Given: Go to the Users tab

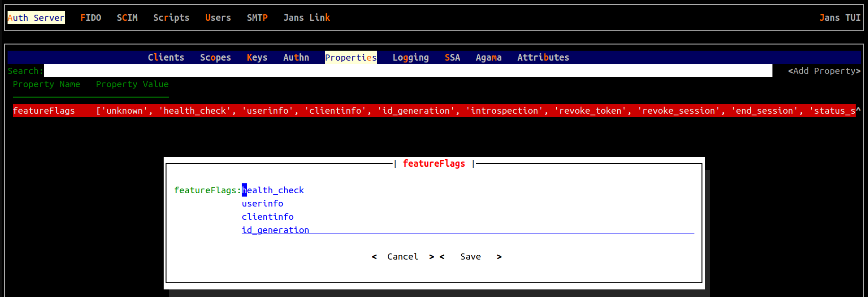Looking at the screenshot, I should click(x=218, y=18).
